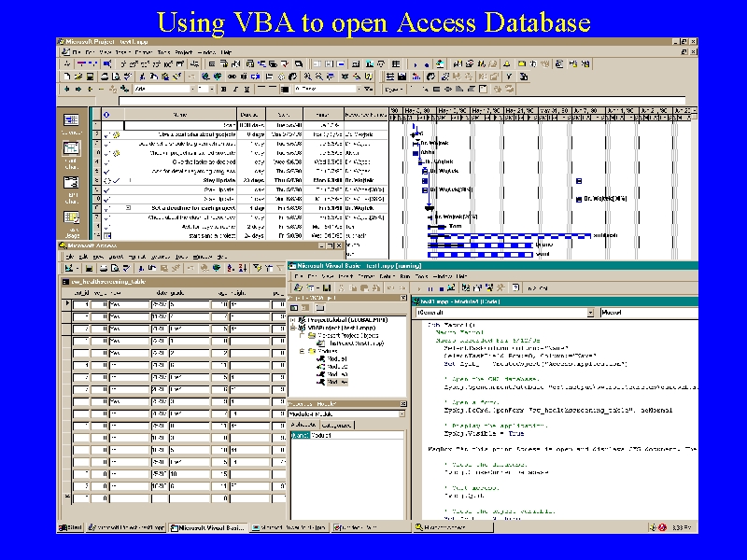Select Gantt Chart in the Project view bar
Screen dimensions: 747x560
pos(72,155)
